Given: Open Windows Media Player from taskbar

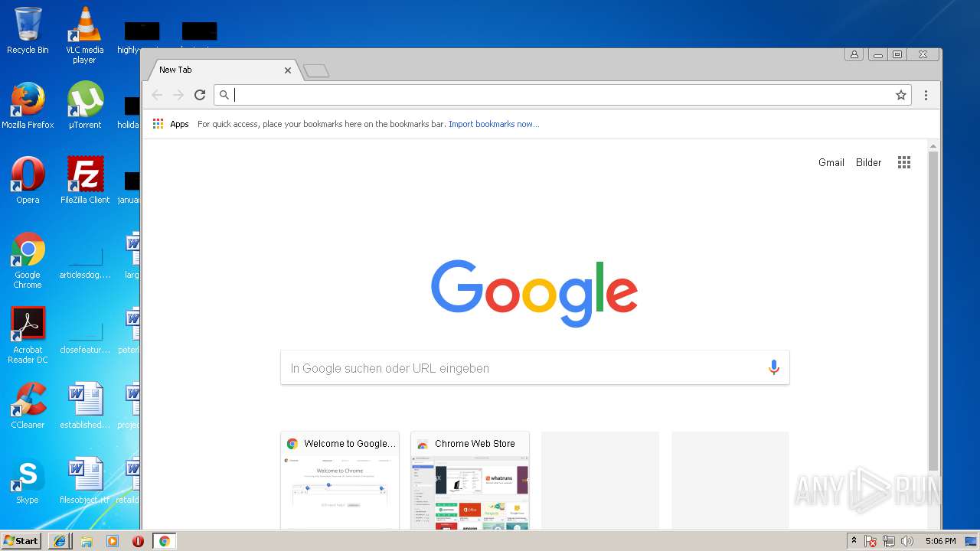Looking at the screenshot, I should 113,541.
